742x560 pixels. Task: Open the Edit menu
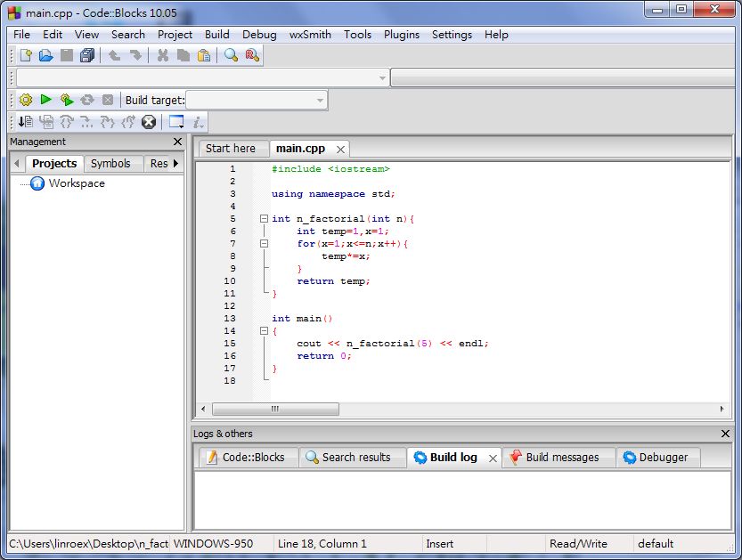click(x=53, y=35)
